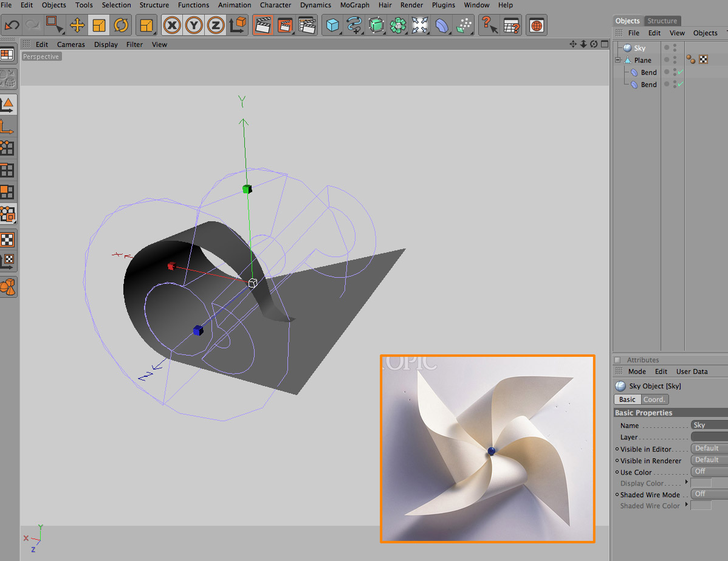Click the viewport zoom navigation icon
Viewport: 728px width, 561px height.
[x=583, y=44]
